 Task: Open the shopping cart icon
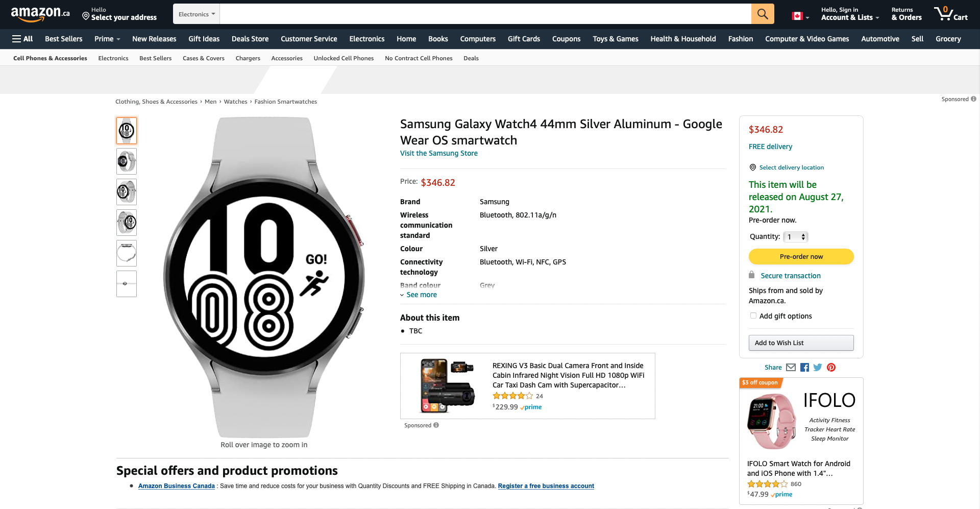point(950,14)
